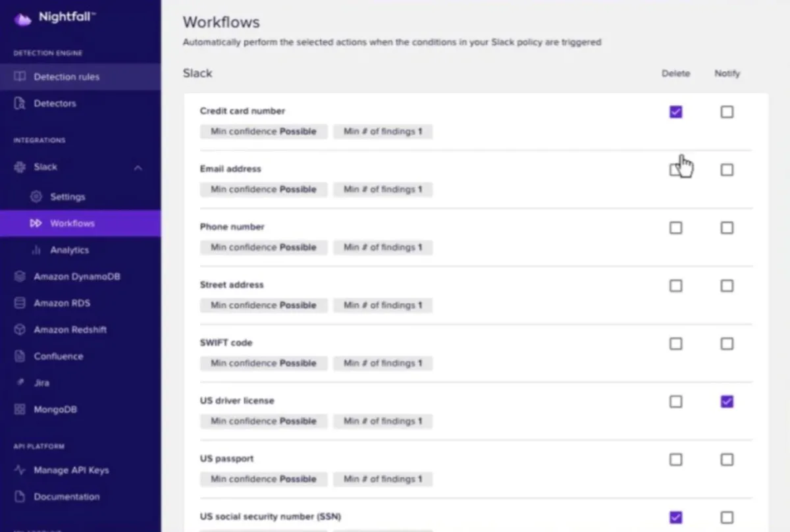This screenshot has width=790, height=532.
Task: Check Notify for US social security number
Action: tap(727, 518)
